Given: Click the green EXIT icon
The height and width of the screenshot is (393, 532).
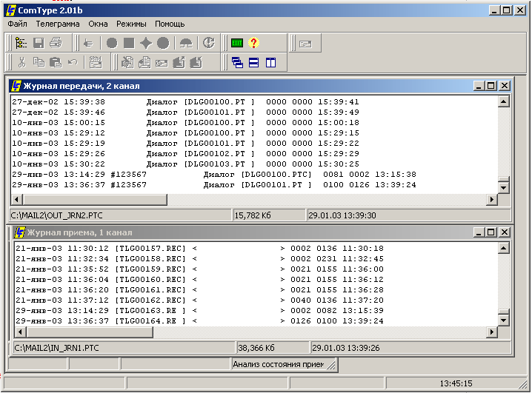Looking at the screenshot, I should [x=237, y=43].
